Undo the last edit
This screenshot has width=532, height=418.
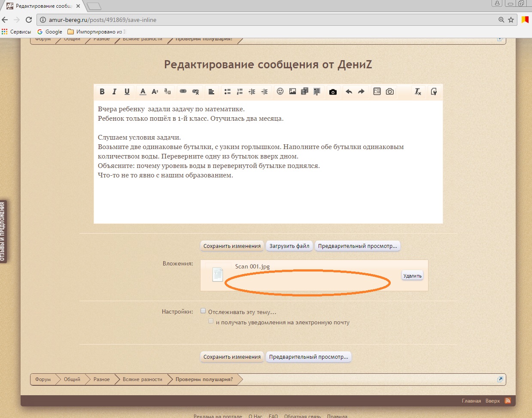[349, 92]
